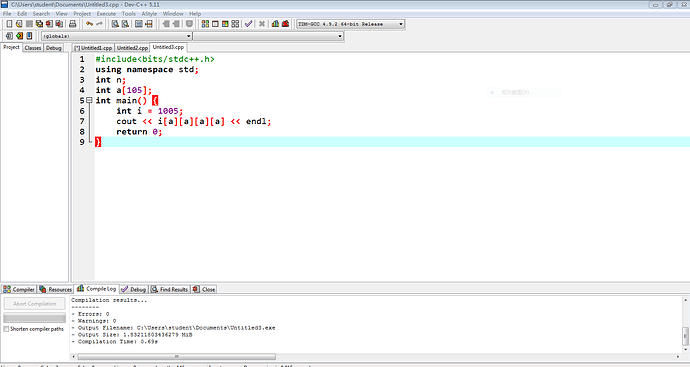The height and width of the screenshot is (367, 690).
Task: Open the File menu
Action: 7,14
